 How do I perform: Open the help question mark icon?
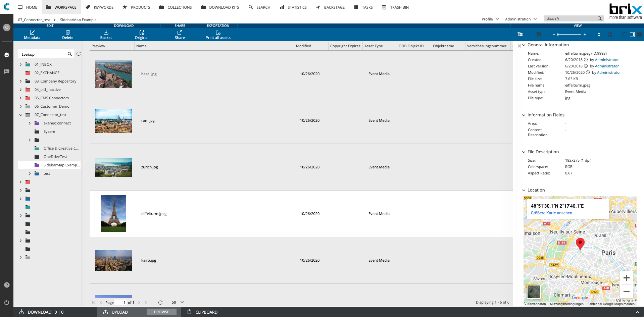point(7,285)
